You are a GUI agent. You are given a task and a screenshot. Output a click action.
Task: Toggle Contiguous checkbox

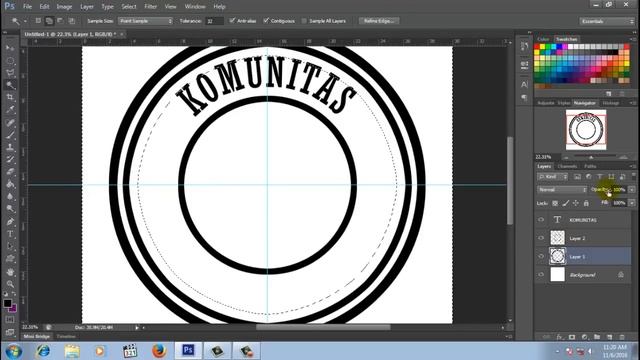pyautogui.click(x=266, y=20)
